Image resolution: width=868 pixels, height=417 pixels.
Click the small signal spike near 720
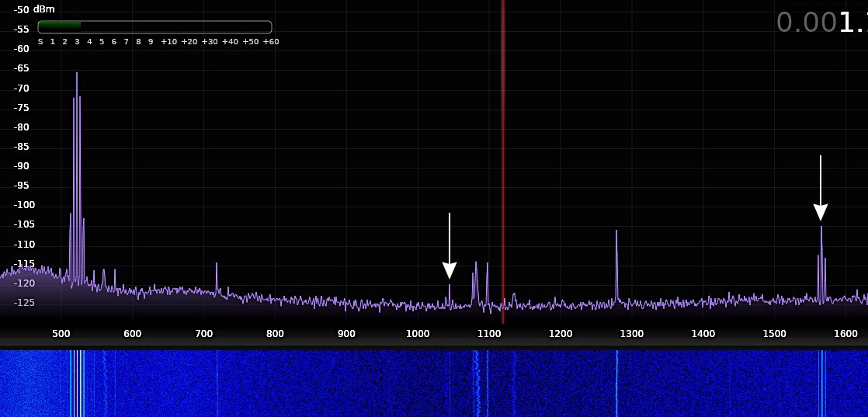(x=217, y=266)
